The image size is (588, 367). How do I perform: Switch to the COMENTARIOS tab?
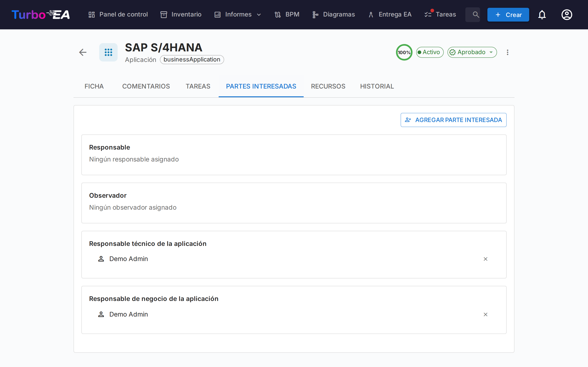pyautogui.click(x=146, y=86)
